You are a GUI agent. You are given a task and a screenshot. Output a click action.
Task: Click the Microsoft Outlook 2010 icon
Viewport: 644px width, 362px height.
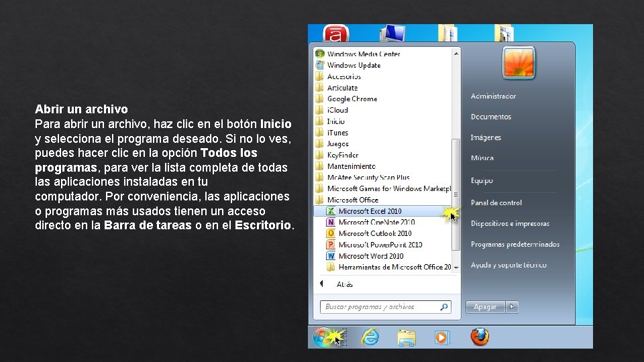tap(331, 233)
